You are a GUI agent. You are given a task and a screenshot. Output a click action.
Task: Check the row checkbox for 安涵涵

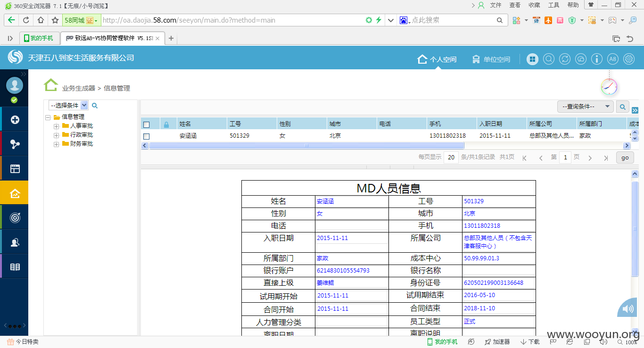pos(146,136)
